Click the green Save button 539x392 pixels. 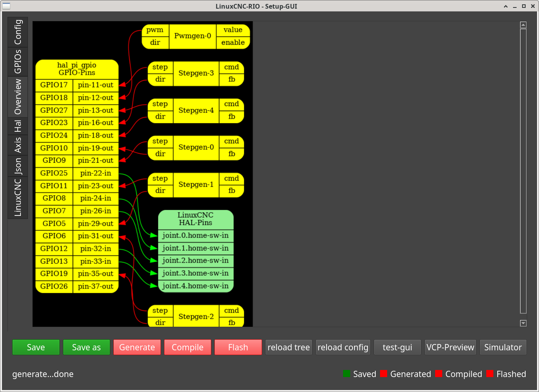click(x=36, y=347)
